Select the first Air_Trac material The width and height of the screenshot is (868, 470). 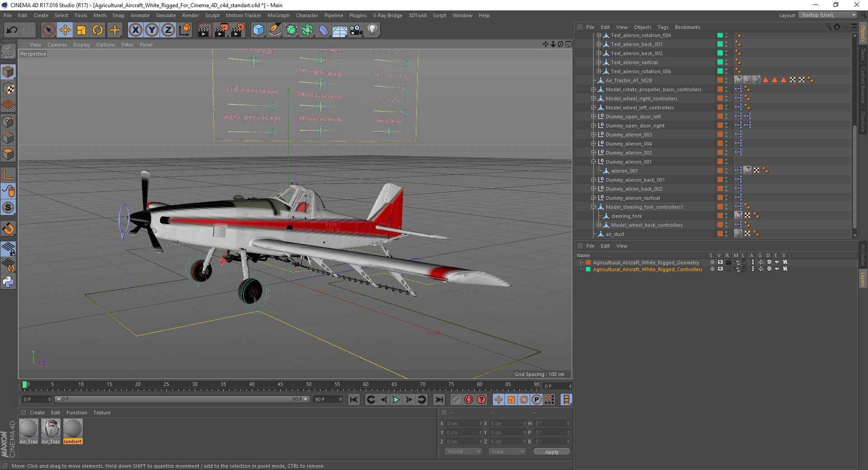click(28, 431)
